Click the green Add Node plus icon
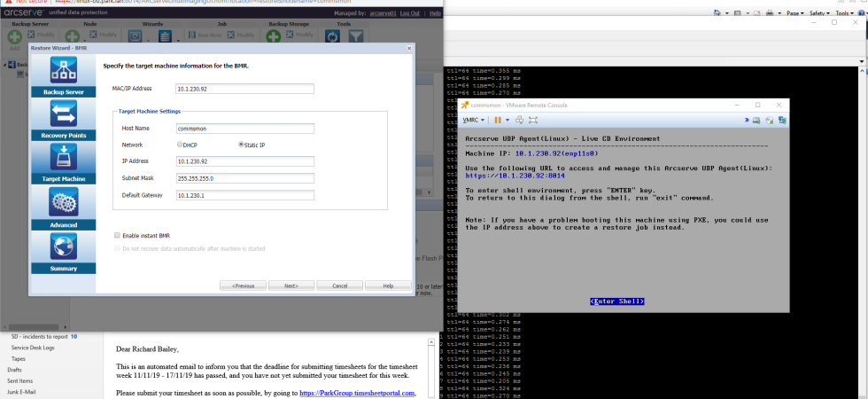The image size is (868, 399). pos(73,37)
